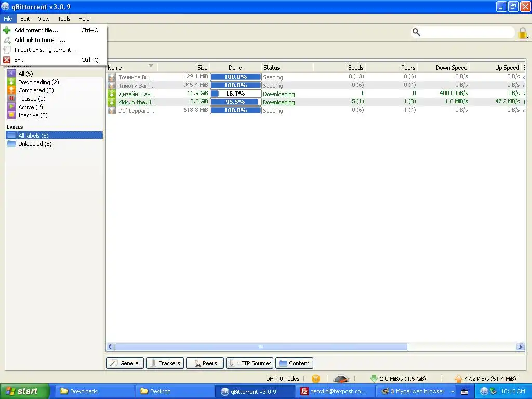The width and height of the screenshot is (532, 399).
Task: Click the 95.5% progress bar
Action: point(235,102)
